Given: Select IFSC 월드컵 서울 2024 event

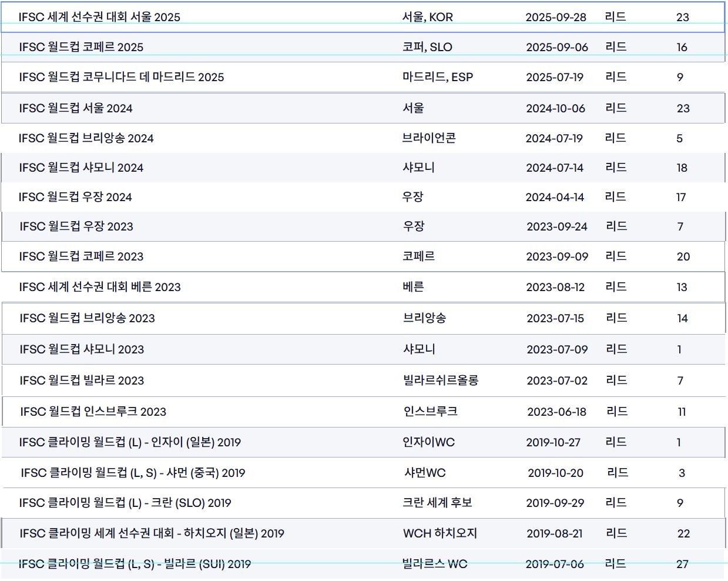Looking at the screenshot, I should (x=76, y=108).
